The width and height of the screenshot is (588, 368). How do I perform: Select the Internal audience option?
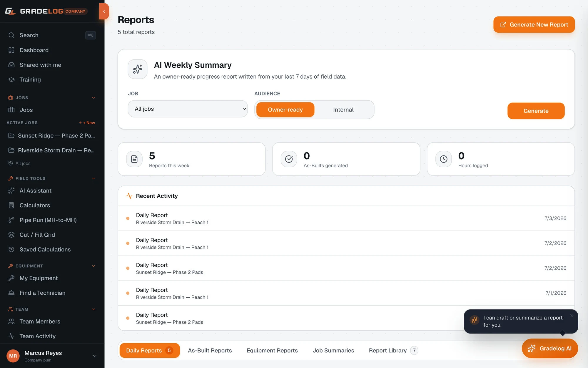tap(343, 110)
